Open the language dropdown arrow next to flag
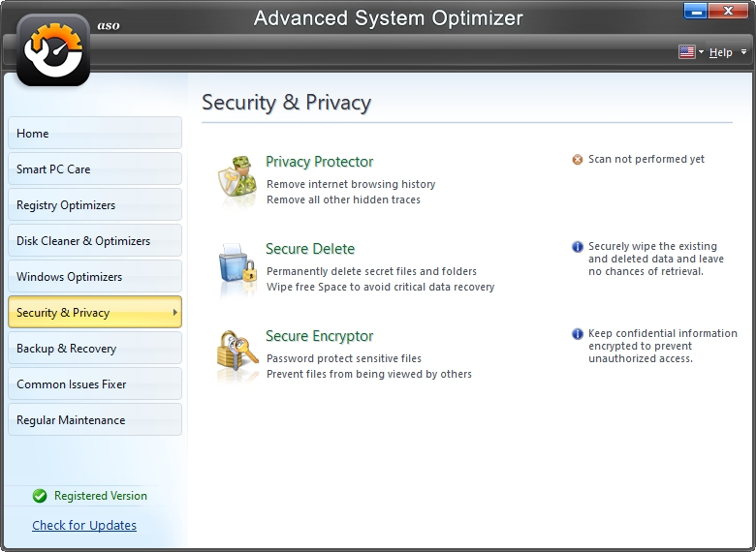756x552 pixels. point(701,52)
